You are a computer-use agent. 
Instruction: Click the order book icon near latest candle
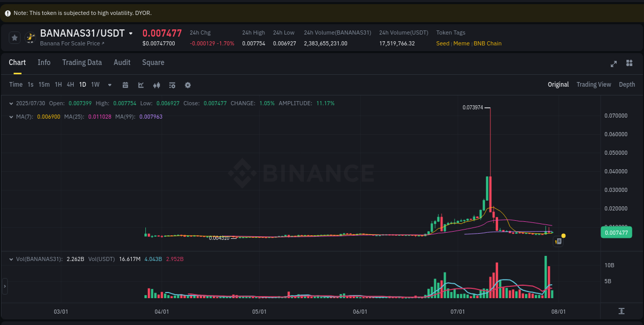pos(558,241)
